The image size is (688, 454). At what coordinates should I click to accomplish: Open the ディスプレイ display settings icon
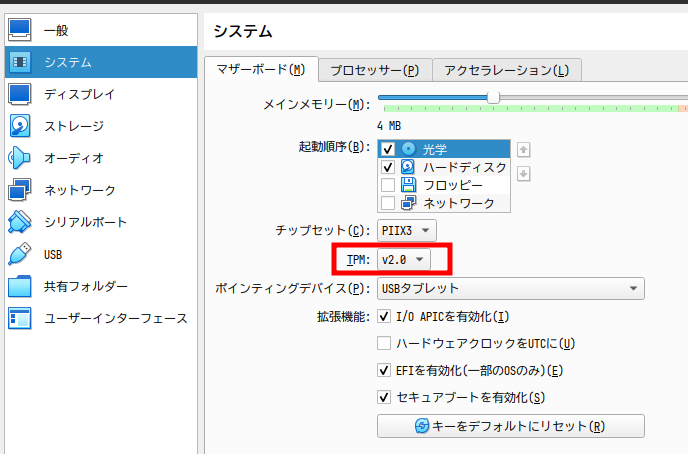point(21,94)
